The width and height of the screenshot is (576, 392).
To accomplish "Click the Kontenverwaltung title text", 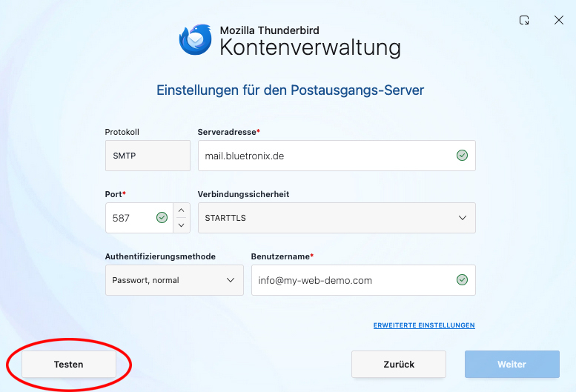I will 310,47.
